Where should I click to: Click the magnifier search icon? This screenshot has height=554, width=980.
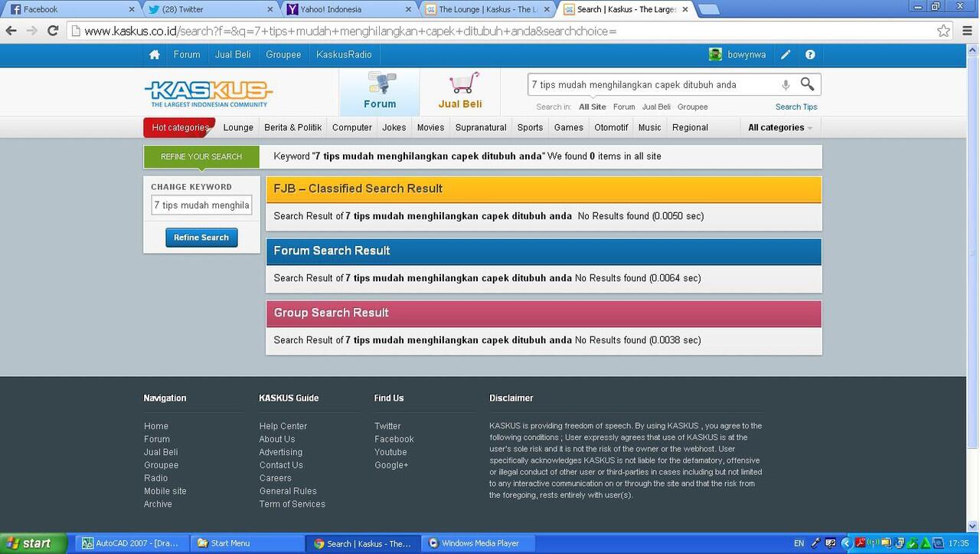[807, 84]
